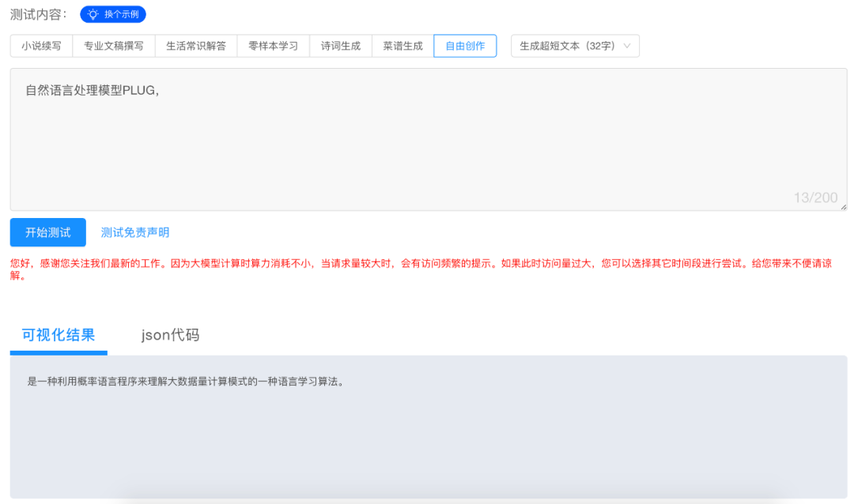Select 零样本学习 test category
This screenshot has width=854, height=504.
point(274,46)
